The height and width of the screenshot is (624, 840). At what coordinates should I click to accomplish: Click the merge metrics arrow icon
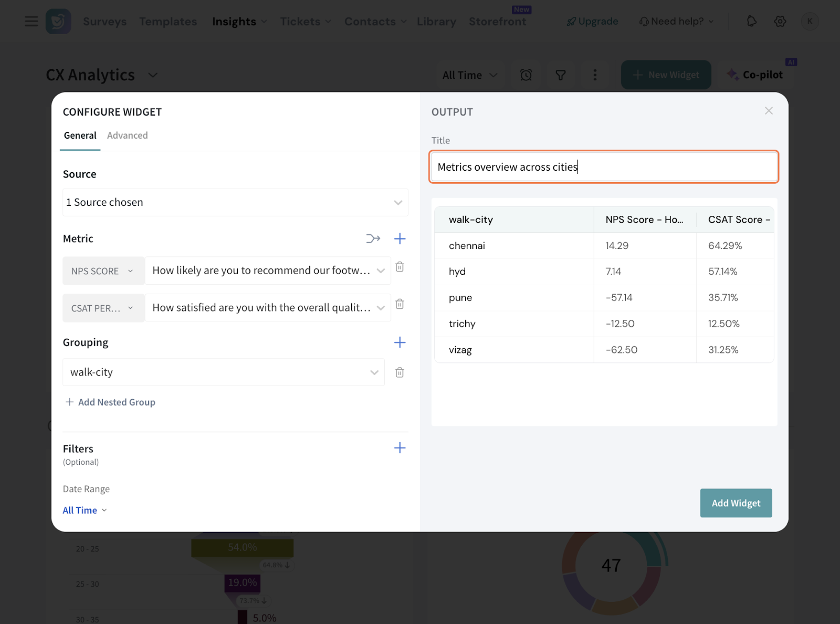click(373, 239)
